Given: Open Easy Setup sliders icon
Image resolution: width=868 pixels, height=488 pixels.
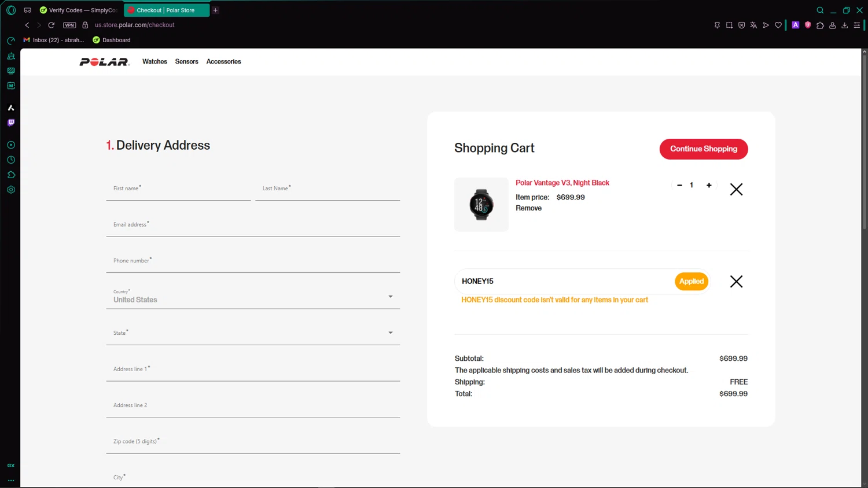Looking at the screenshot, I should [x=857, y=25].
